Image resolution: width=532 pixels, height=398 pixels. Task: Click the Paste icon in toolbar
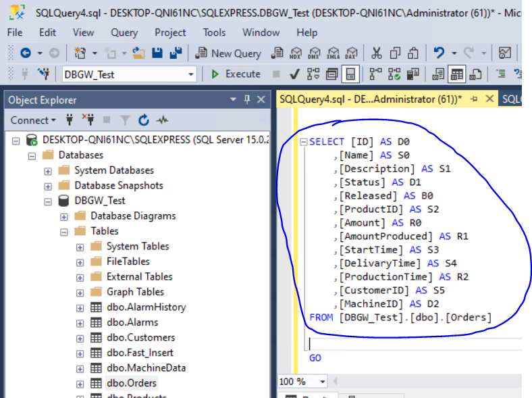[413, 53]
